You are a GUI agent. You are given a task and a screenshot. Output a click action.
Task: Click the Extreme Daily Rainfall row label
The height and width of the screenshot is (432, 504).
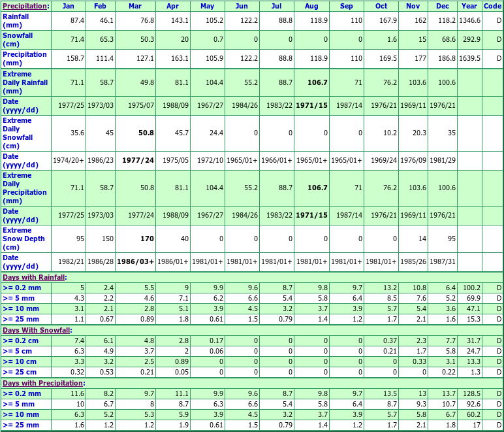(x=25, y=82)
